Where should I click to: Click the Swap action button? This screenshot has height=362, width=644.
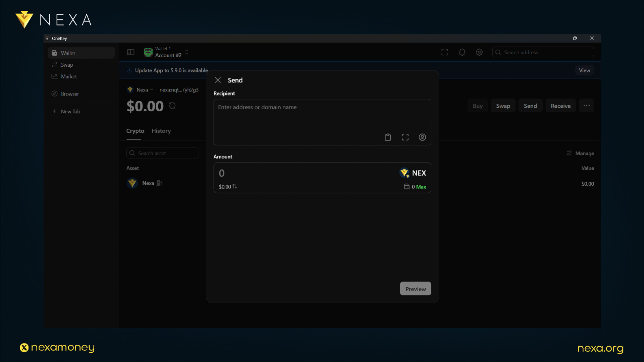click(x=503, y=106)
